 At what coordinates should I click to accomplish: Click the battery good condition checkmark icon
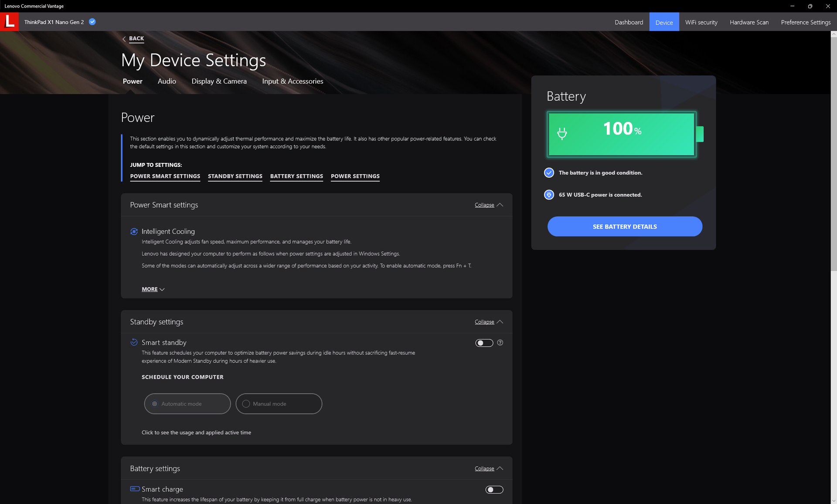coord(549,173)
